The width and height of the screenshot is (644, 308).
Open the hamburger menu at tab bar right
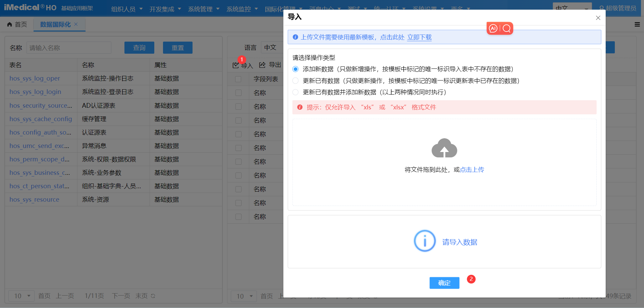tap(637, 24)
